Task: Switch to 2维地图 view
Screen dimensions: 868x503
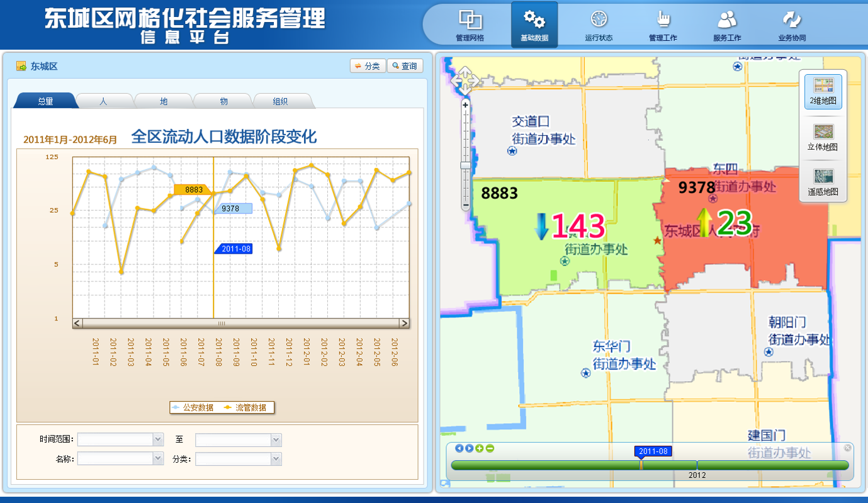Action: pyautogui.click(x=823, y=92)
